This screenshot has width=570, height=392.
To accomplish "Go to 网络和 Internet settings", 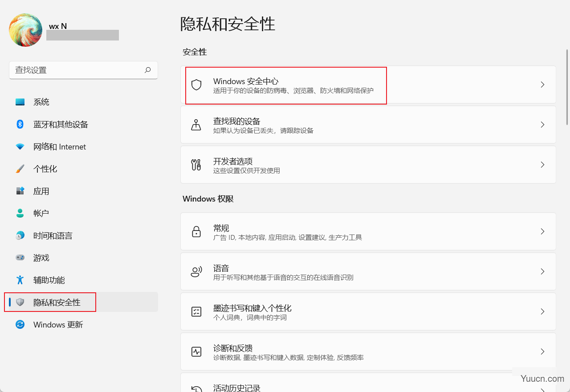I will click(83, 146).
